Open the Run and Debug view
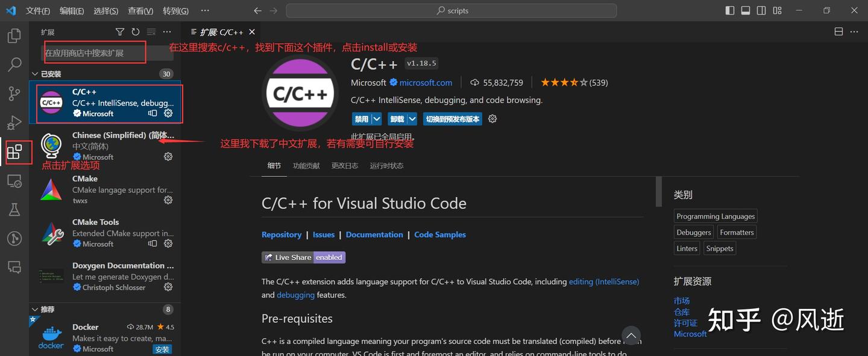868x356 pixels. pos(14,122)
